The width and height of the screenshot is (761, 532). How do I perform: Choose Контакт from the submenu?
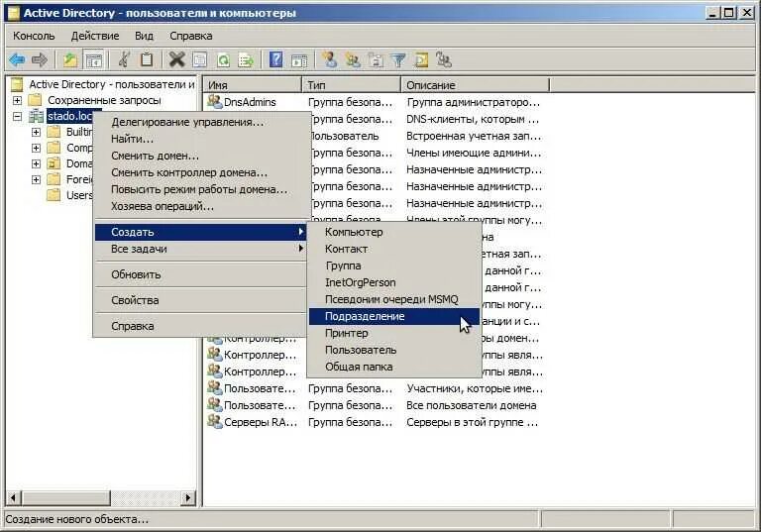[x=394, y=249]
